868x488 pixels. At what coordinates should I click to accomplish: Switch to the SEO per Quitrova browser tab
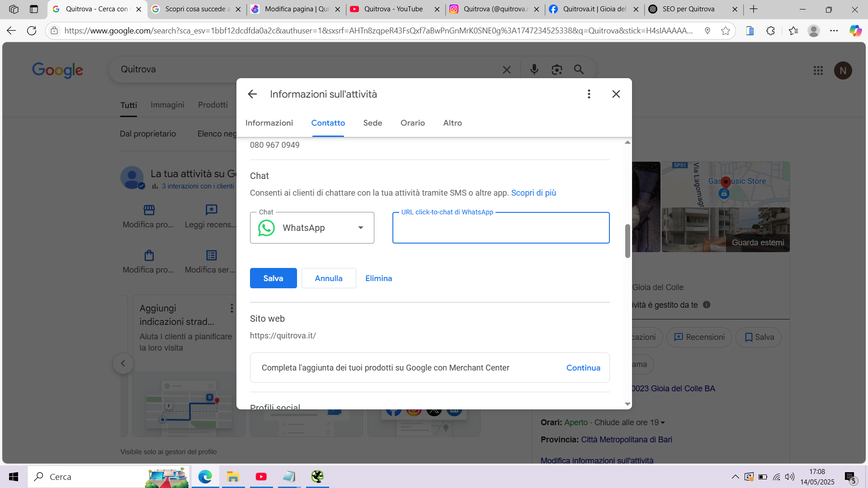(x=693, y=9)
